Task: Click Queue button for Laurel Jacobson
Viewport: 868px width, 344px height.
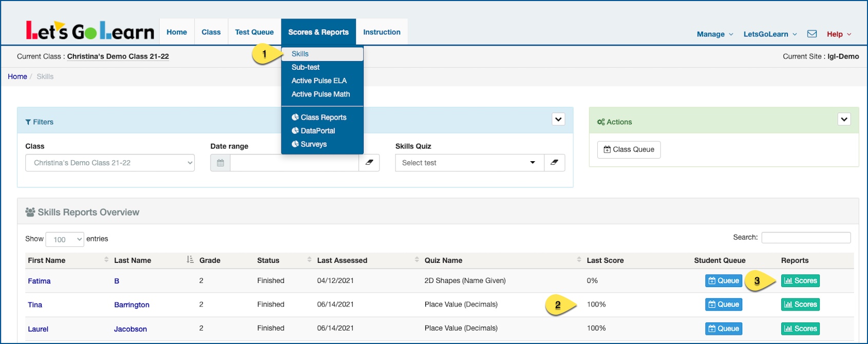Action: coord(724,329)
